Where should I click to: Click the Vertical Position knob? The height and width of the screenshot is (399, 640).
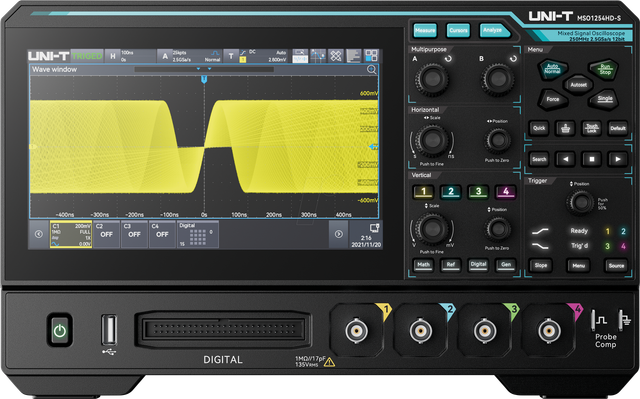click(498, 229)
